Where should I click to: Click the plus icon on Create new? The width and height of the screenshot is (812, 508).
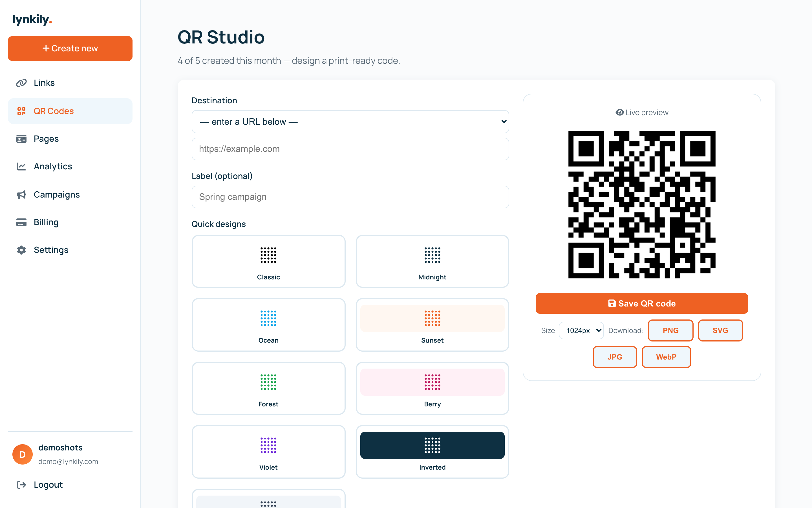(x=46, y=48)
